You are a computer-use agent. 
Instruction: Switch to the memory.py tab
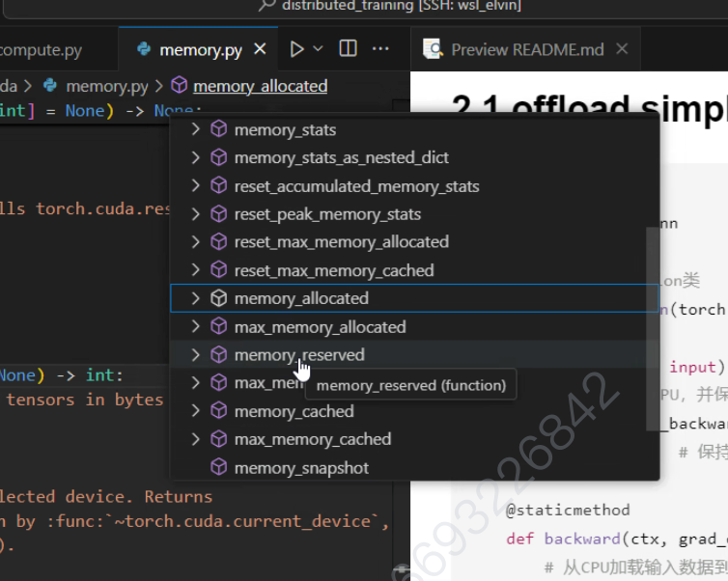200,49
